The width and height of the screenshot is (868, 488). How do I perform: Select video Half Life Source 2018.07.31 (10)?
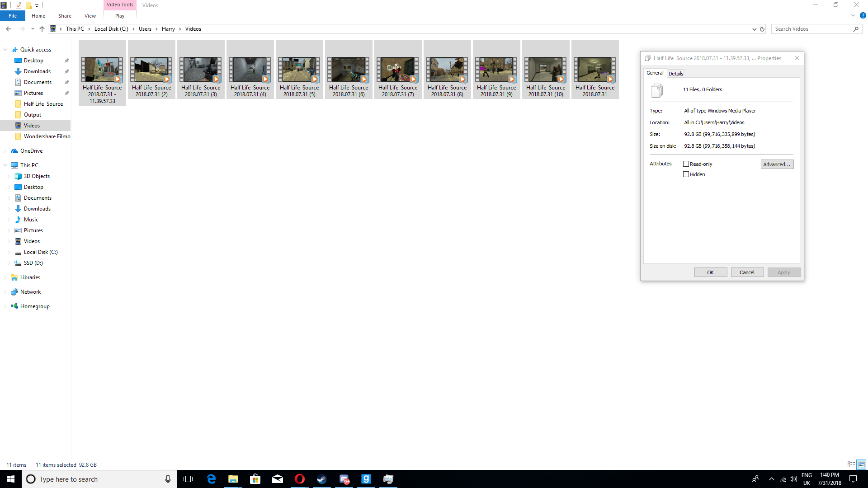tap(546, 69)
